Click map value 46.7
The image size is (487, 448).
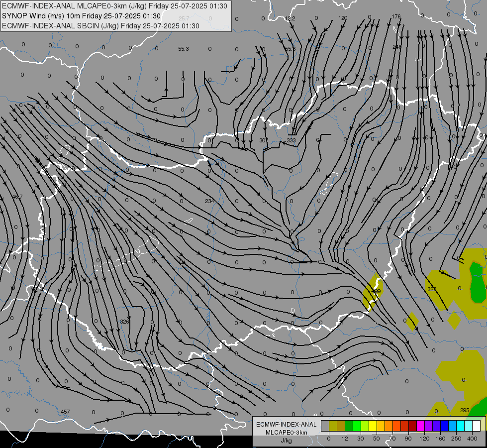[17, 197]
